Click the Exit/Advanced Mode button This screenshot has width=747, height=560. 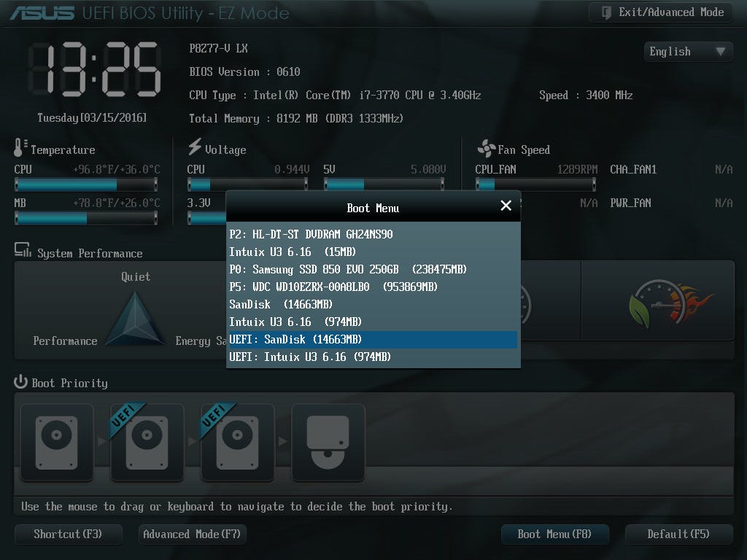pyautogui.click(x=661, y=12)
